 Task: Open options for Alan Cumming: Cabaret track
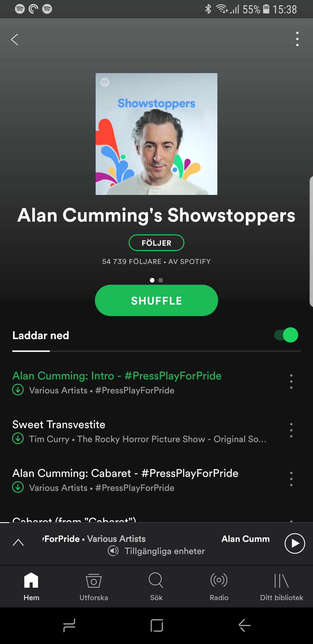pyautogui.click(x=291, y=479)
